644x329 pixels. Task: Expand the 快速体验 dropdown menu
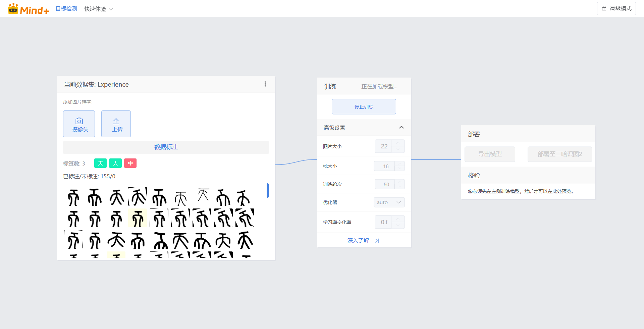click(98, 9)
